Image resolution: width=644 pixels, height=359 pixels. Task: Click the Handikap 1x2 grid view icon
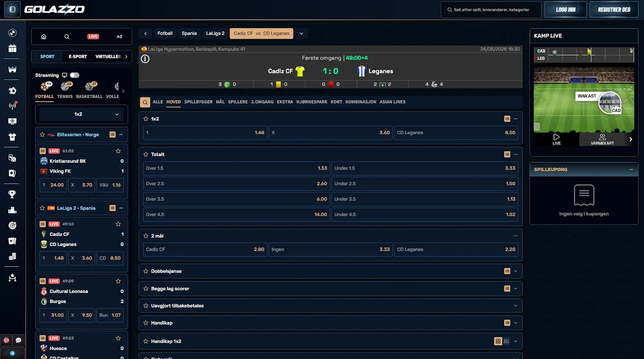pyautogui.click(x=498, y=341)
